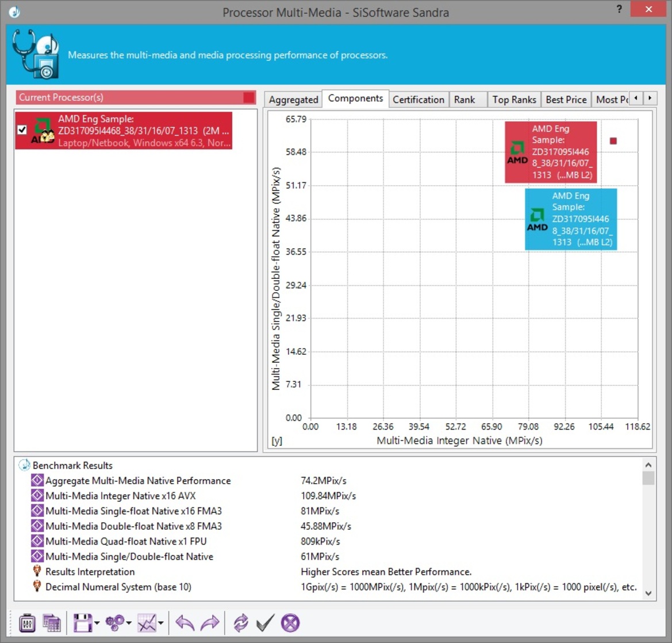Click the refresh arrows toolbar icon

(241, 623)
